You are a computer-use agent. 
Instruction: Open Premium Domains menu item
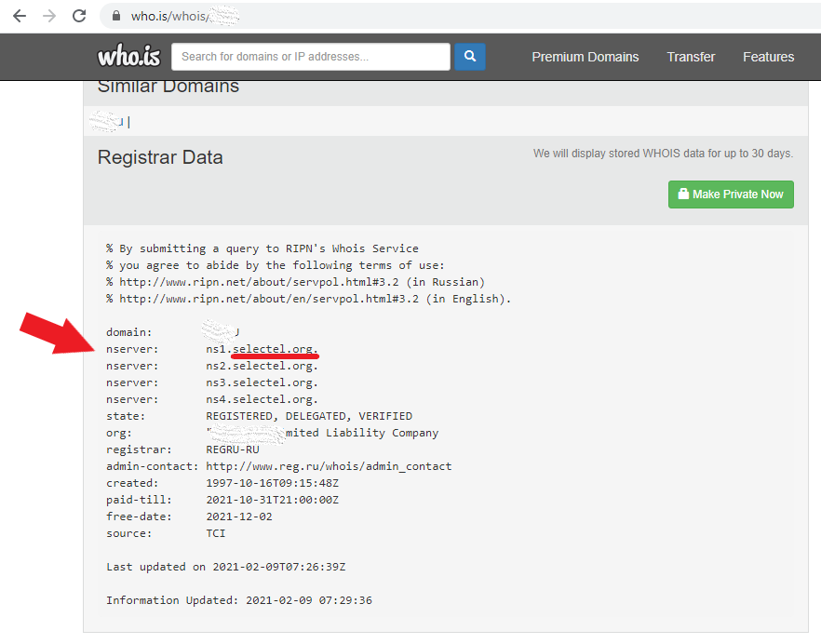pos(585,57)
